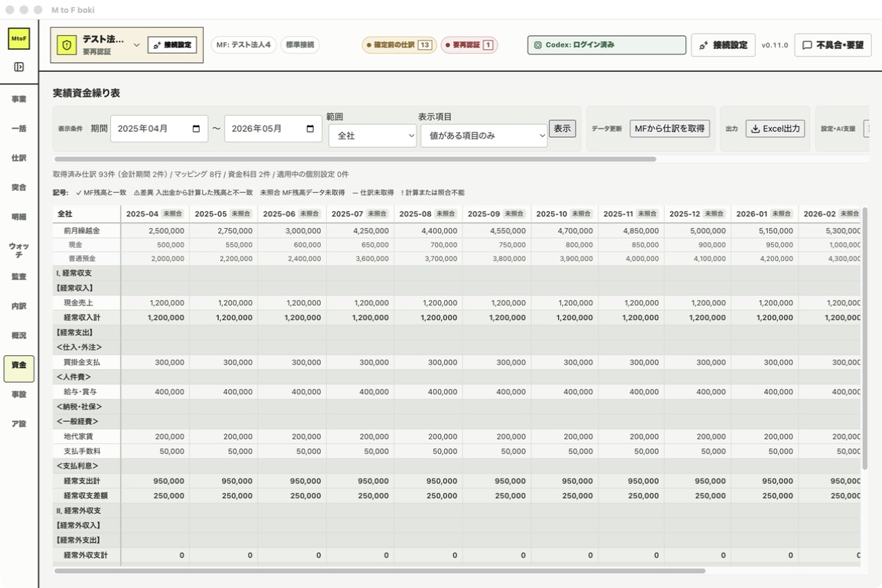Select the active 資金 sidebar item
This screenshot has height=588, width=882.
point(18,368)
